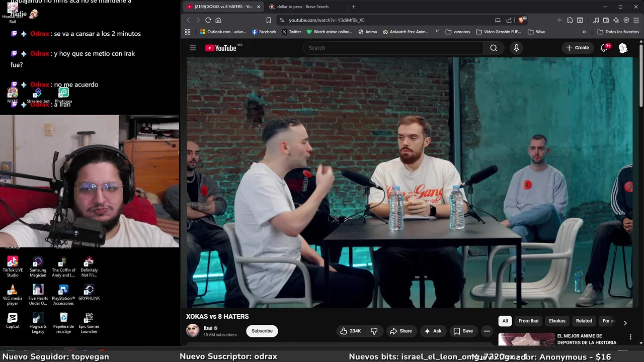Reload the page in Brave
Image resolution: width=644 pixels, height=362 pixels.
coord(208,20)
